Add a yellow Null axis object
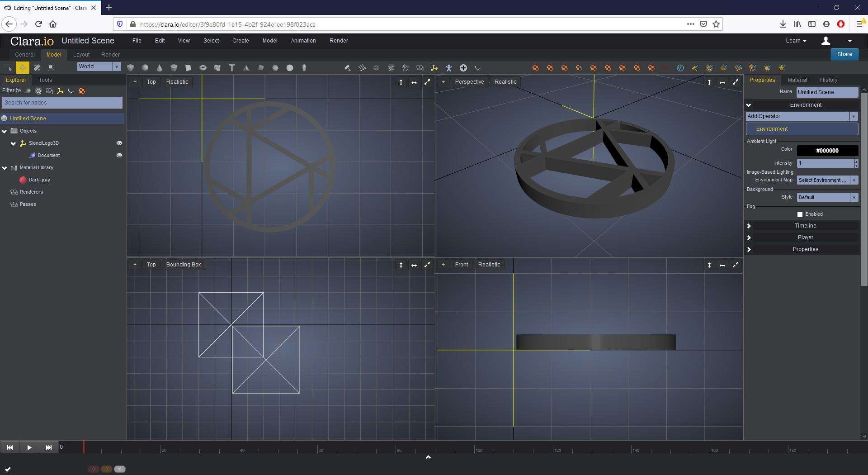Viewport: 868px width, 475px height. (x=434, y=68)
